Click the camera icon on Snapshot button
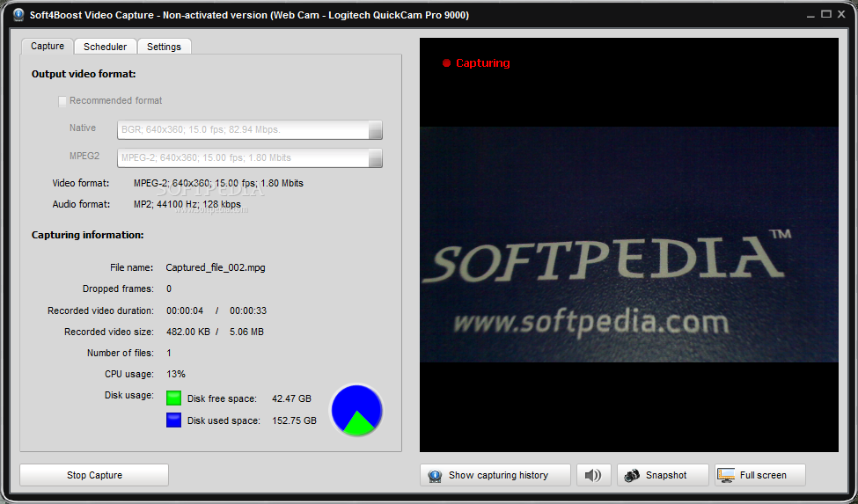The width and height of the screenshot is (858, 504). click(x=632, y=475)
